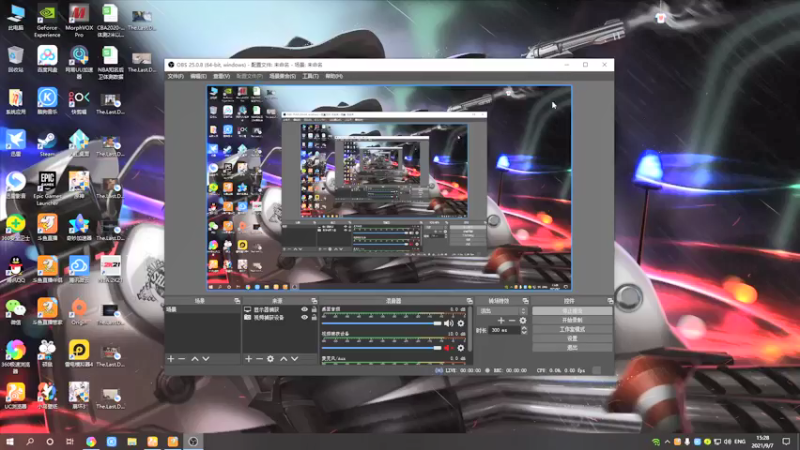Image resolution: width=800 pixels, height=450 pixels.
Task: Move the source up in Sources panel
Action: tap(284, 359)
